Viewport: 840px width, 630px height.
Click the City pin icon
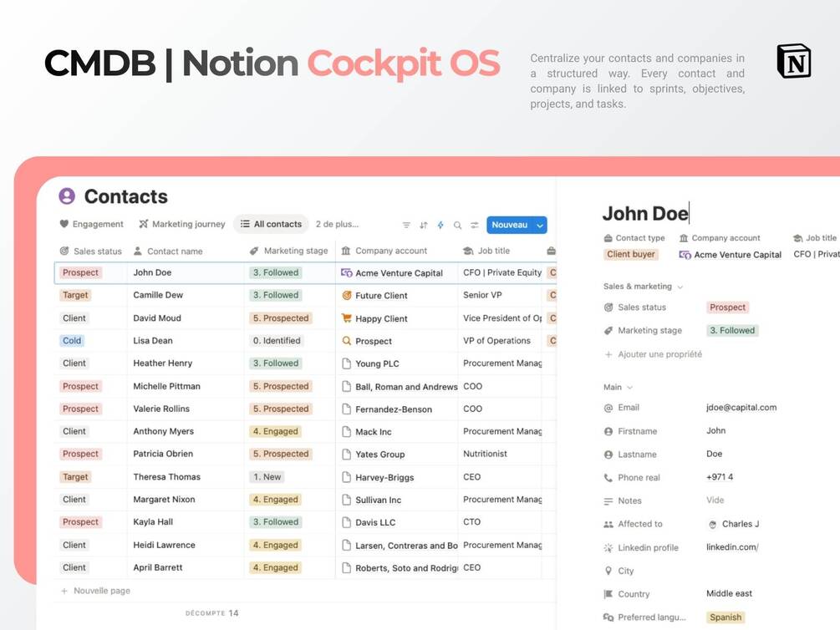(x=608, y=571)
